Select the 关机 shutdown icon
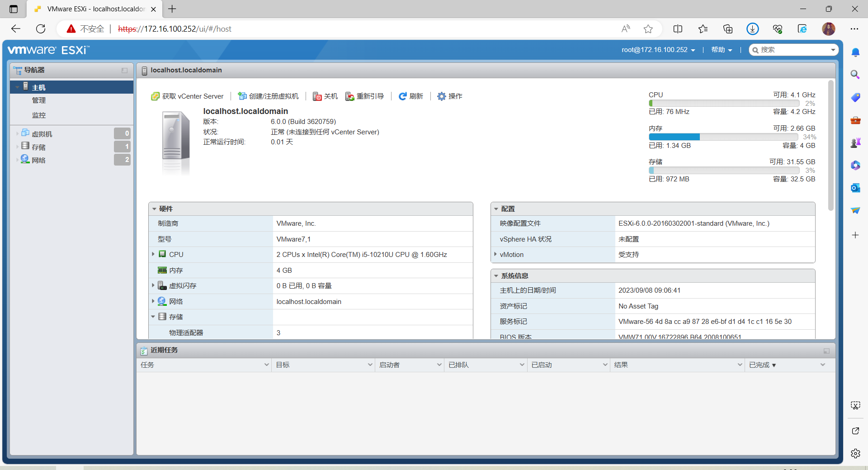Viewport: 868px width, 470px height. click(x=316, y=96)
